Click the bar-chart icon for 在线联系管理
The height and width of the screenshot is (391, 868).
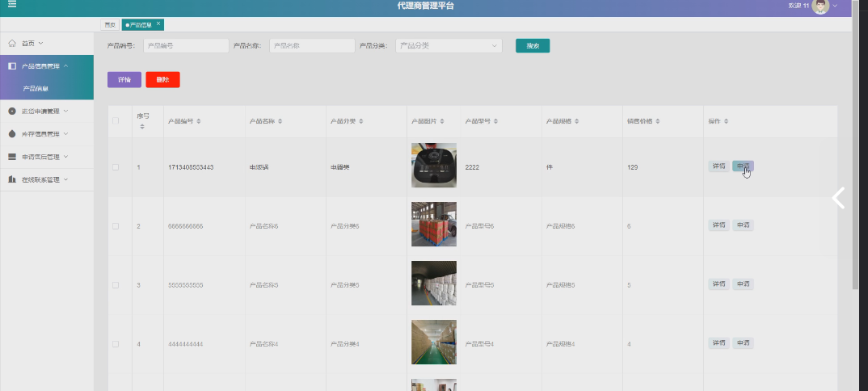tap(12, 179)
